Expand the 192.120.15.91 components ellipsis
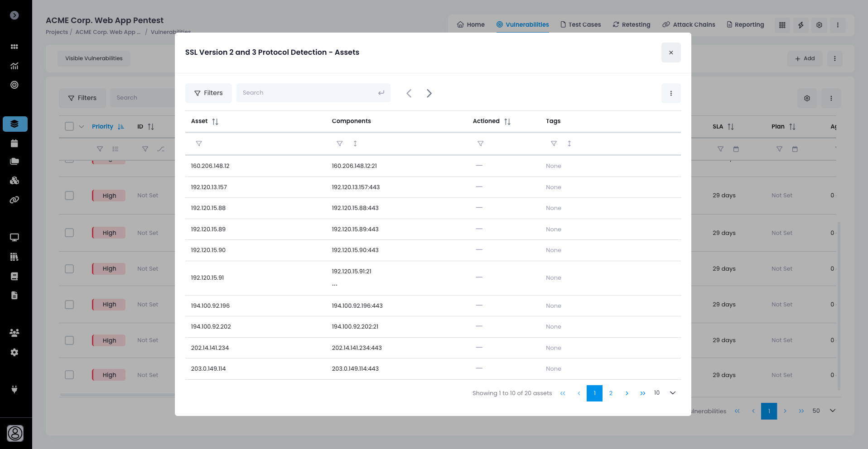Image resolution: width=868 pixels, height=449 pixels. (x=335, y=285)
